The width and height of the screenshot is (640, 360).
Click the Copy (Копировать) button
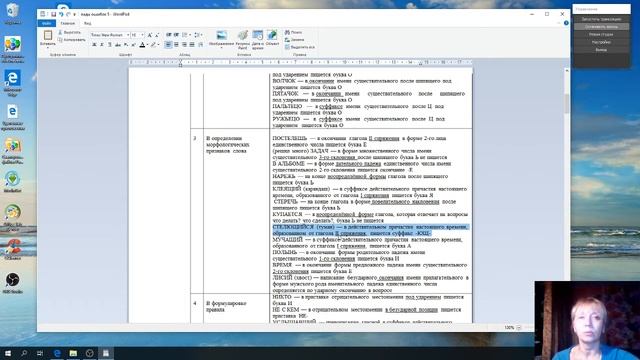(71, 40)
